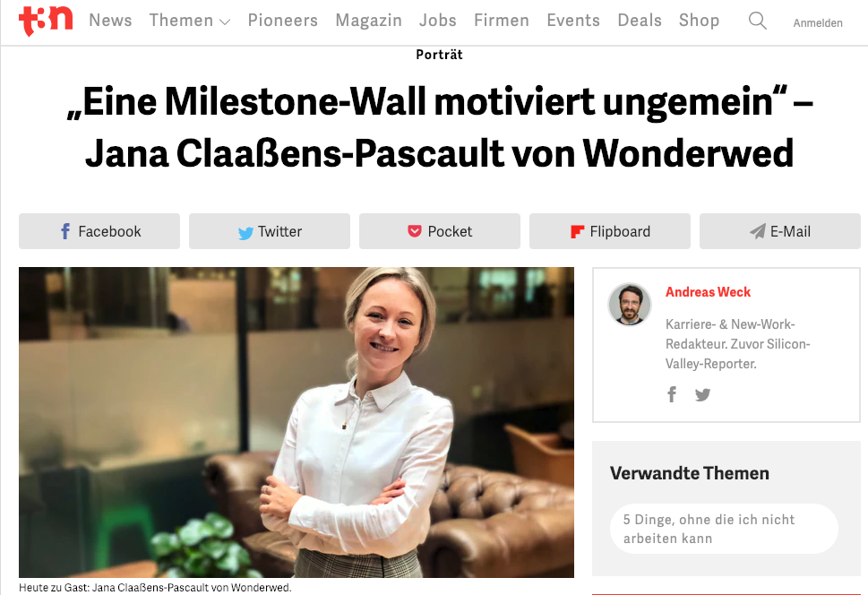Click author's Twitter bird icon in sidebar

pos(702,394)
